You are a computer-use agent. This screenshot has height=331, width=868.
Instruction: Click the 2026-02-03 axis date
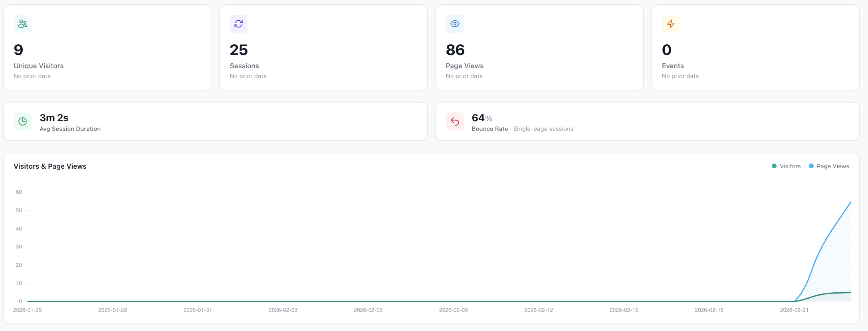[283, 310]
